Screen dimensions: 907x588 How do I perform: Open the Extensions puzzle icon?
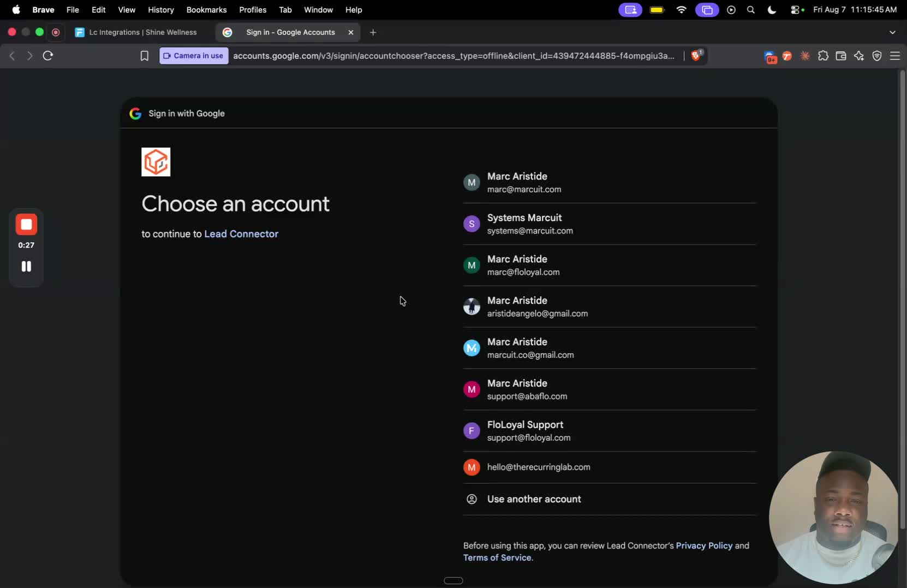tap(823, 56)
